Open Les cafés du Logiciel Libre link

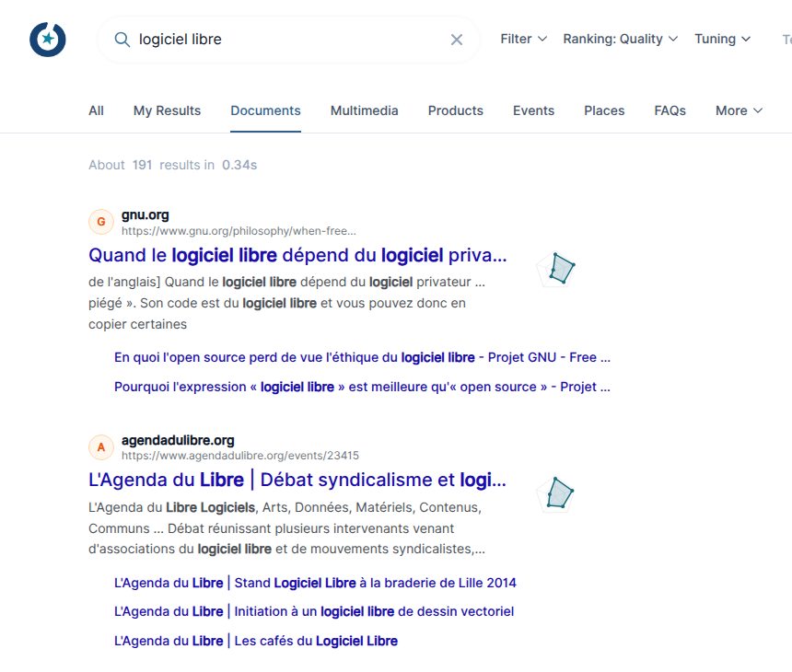(256, 641)
